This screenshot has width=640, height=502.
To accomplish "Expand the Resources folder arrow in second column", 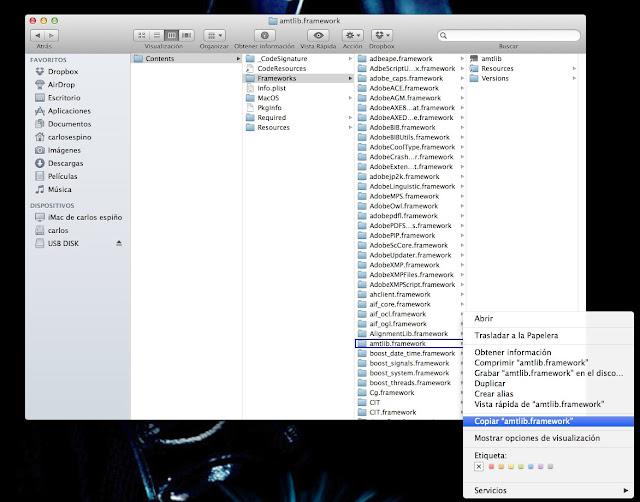I will point(350,127).
